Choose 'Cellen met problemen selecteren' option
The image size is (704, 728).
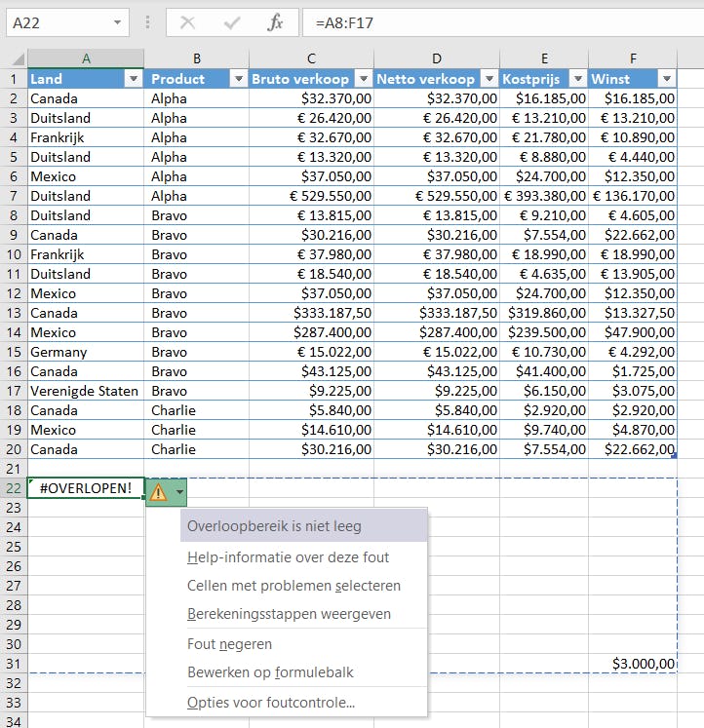tap(293, 586)
